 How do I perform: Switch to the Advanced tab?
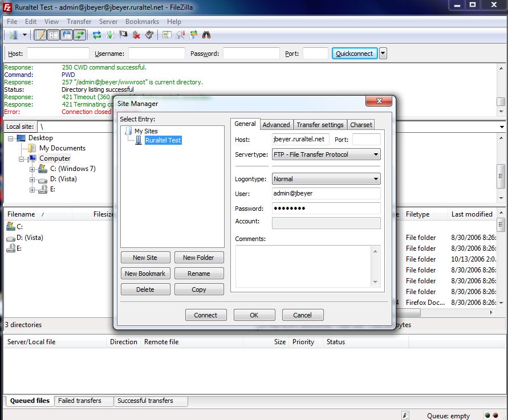tap(276, 125)
